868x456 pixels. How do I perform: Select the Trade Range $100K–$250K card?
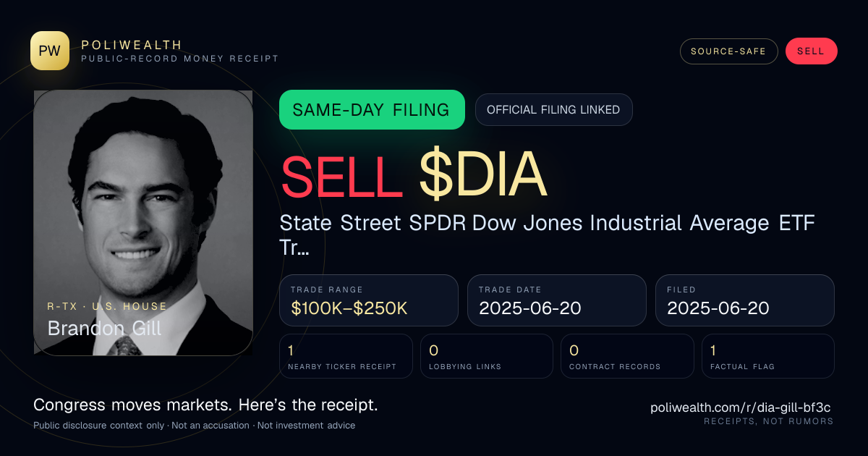point(369,300)
